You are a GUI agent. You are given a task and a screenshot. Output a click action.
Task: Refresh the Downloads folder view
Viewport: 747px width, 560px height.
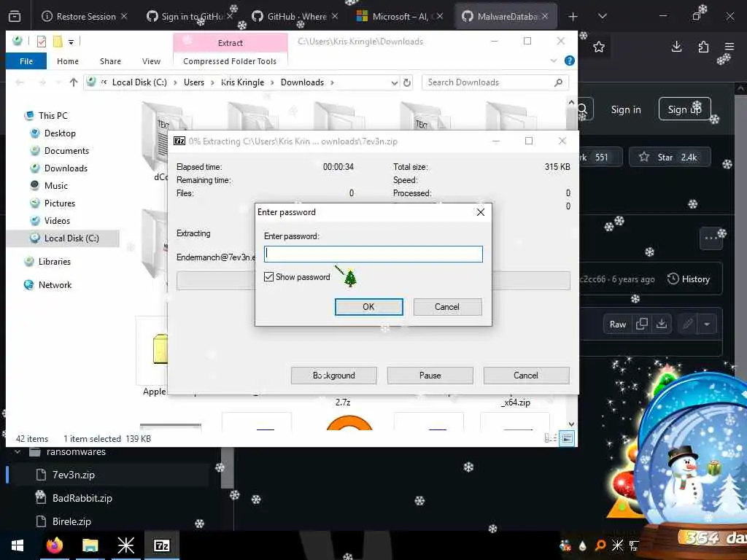coord(407,82)
